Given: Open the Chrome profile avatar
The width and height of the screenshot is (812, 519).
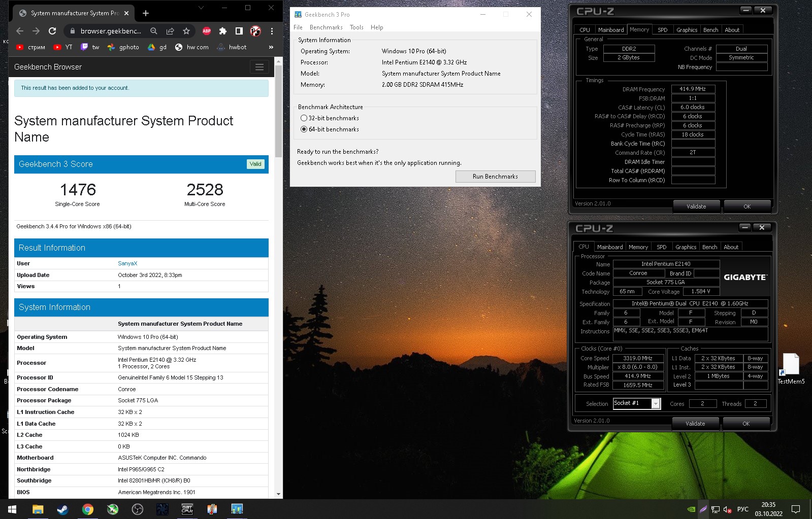Looking at the screenshot, I should [255, 31].
